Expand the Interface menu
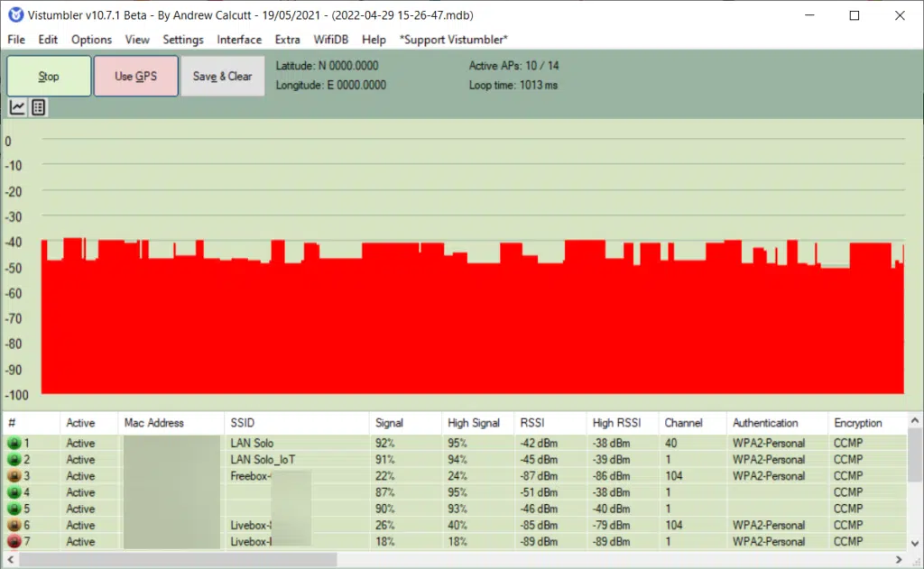924x569 pixels. [x=239, y=40]
